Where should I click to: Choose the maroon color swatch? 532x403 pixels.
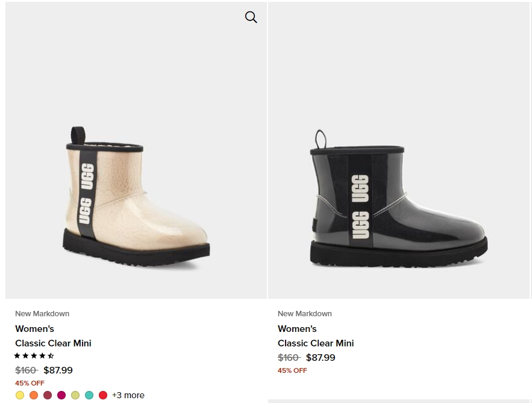(x=48, y=395)
